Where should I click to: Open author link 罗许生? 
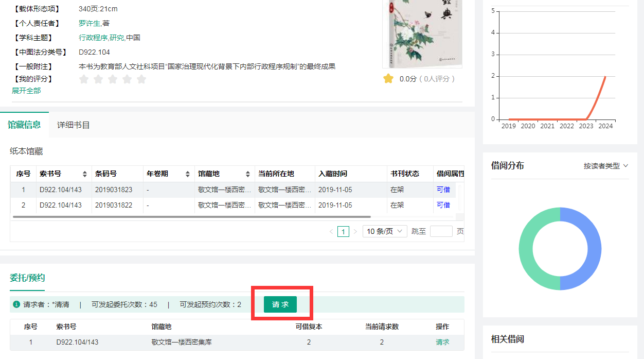(x=90, y=23)
